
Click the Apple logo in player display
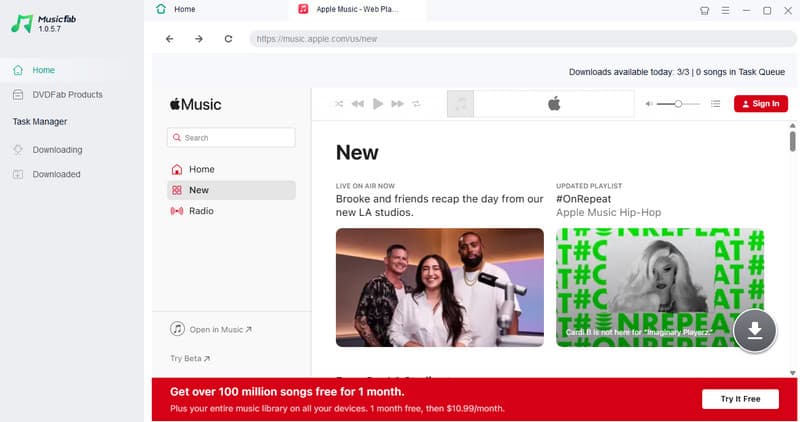[554, 104]
